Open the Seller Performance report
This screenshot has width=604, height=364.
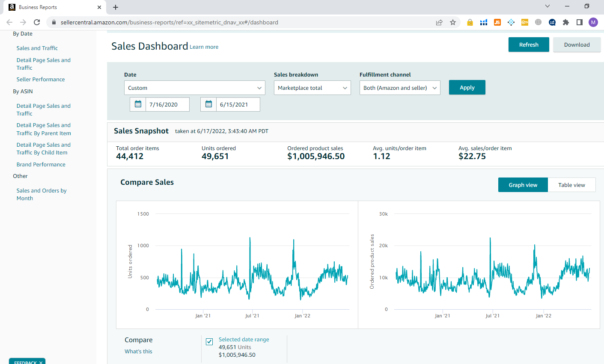(x=41, y=79)
